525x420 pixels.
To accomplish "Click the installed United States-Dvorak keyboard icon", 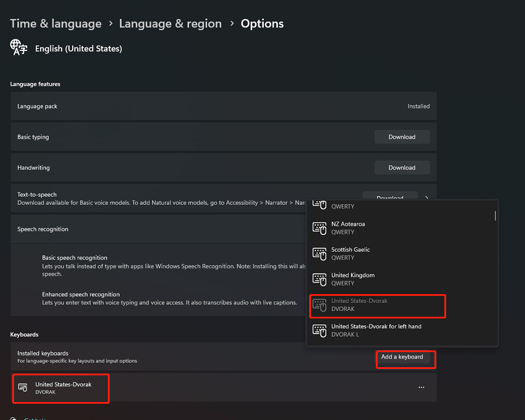I will (x=23, y=388).
